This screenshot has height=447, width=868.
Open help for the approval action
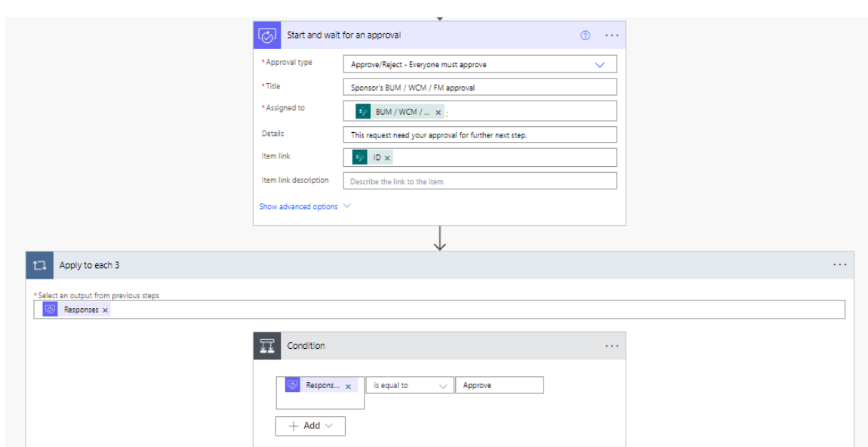[x=585, y=35]
